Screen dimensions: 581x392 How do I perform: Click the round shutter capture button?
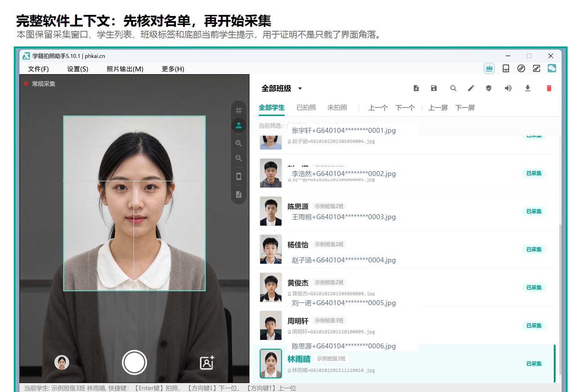pyautogui.click(x=134, y=362)
